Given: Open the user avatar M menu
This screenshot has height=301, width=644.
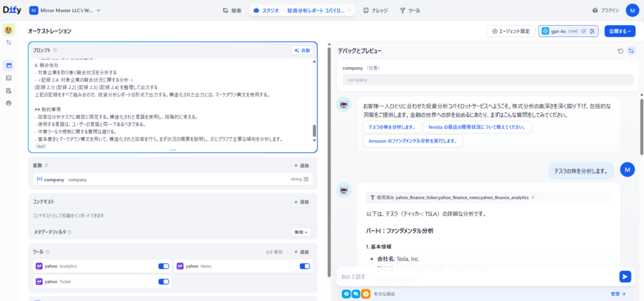Looking at the screenshot, I should (x=633, y=10).
